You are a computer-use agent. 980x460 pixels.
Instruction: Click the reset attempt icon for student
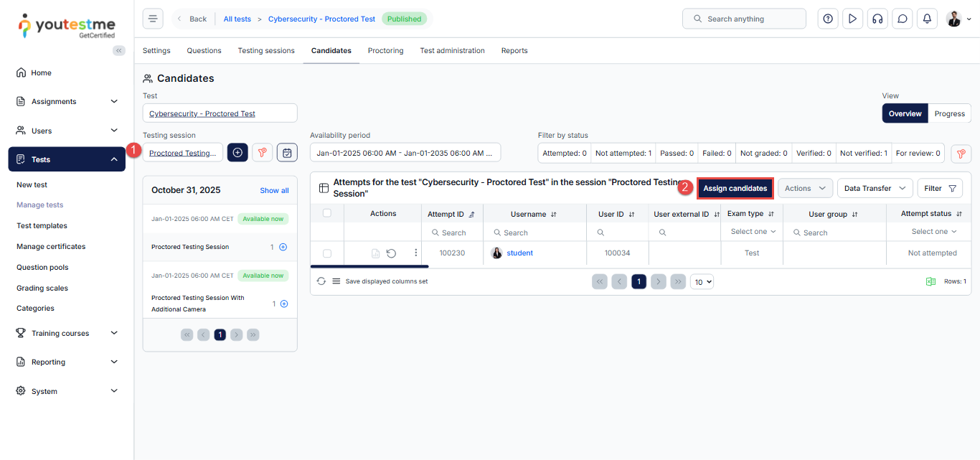click(x=391, y=253)
